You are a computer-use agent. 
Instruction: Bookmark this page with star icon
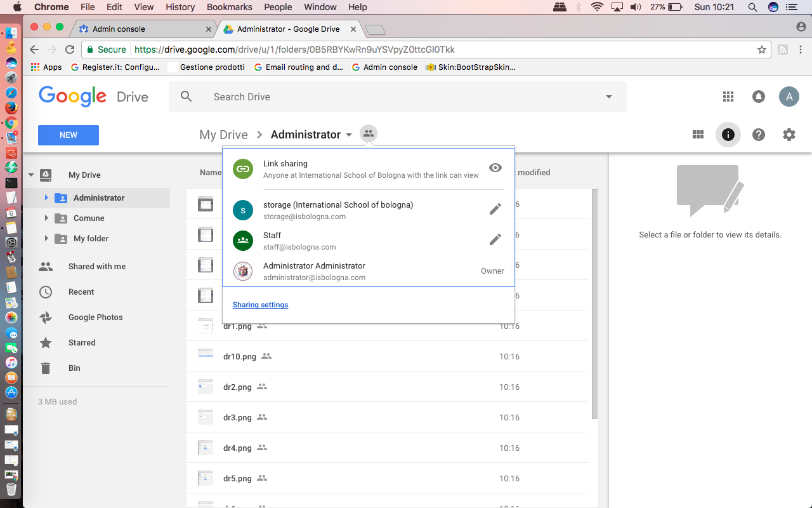click(x=762, y=50)
